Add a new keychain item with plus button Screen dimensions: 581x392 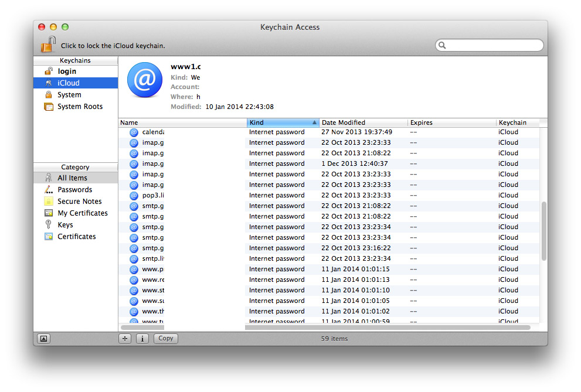125,338
